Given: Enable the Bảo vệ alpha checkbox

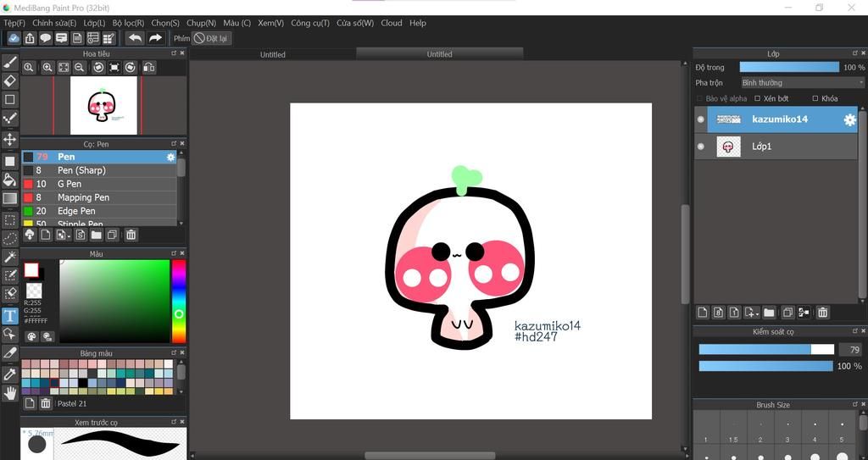Looking at the screenshot, I should [699, 98].
